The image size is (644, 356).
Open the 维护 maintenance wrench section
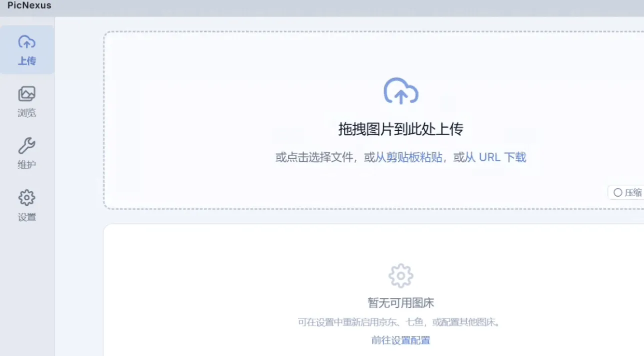click(x=27, y=154)
